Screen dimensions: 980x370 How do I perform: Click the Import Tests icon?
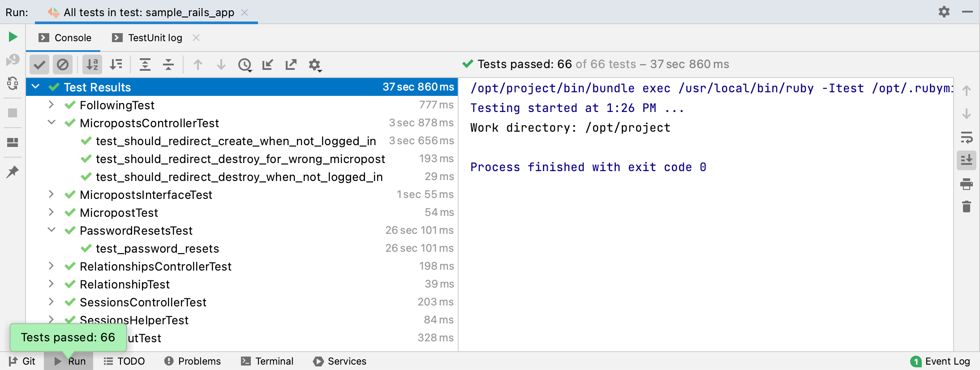[268, 65]
